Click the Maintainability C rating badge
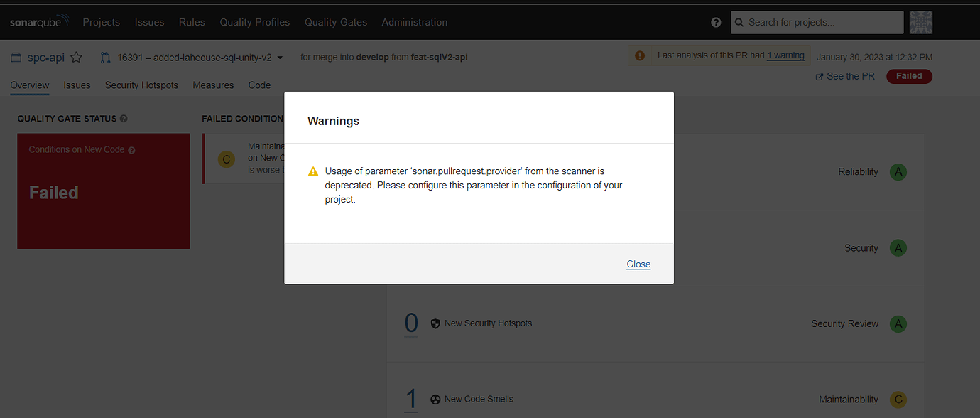Screen dimensions: 980x418 pos(898,399)
